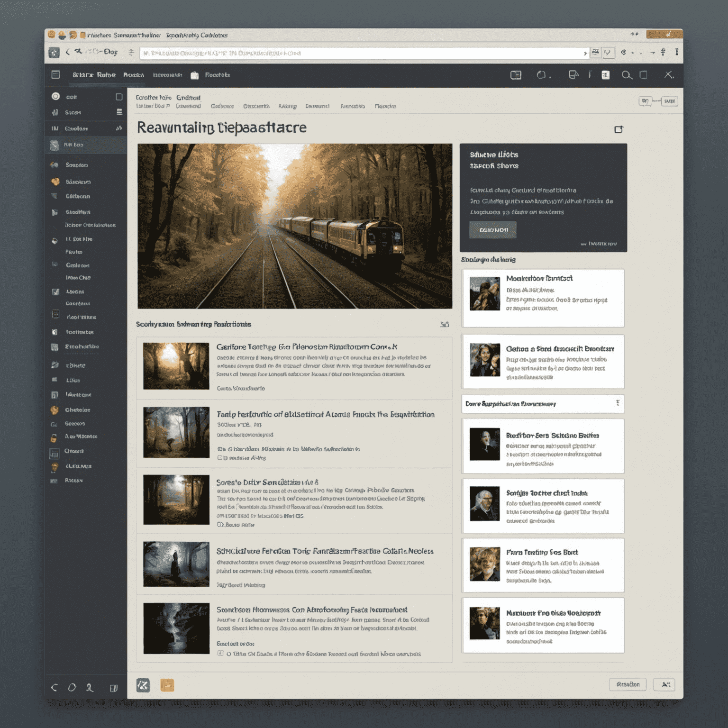Open the fourth article's hooded figure thumbnail
Image resolution: width=728 pixels, height=728 pixels.
176,564
